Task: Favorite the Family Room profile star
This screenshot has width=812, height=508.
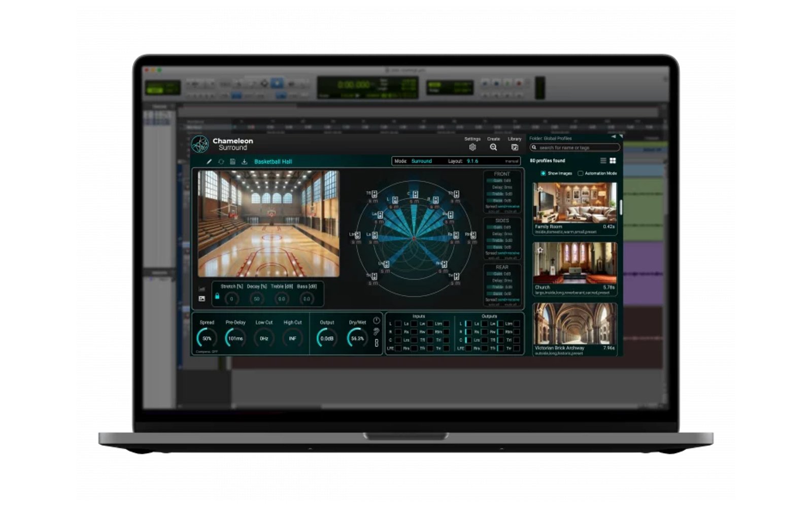Action: tap(540, 189)
